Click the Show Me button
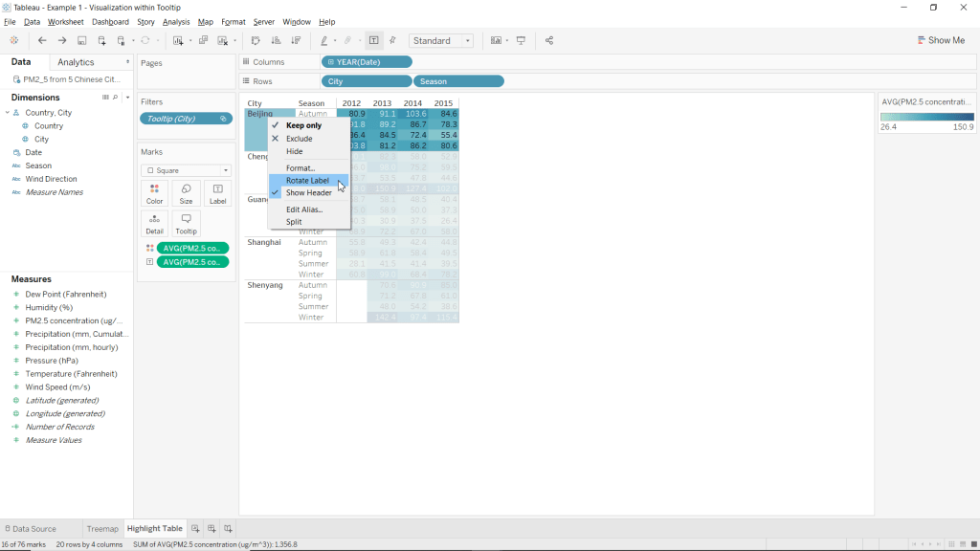 (x=940, y=41)
